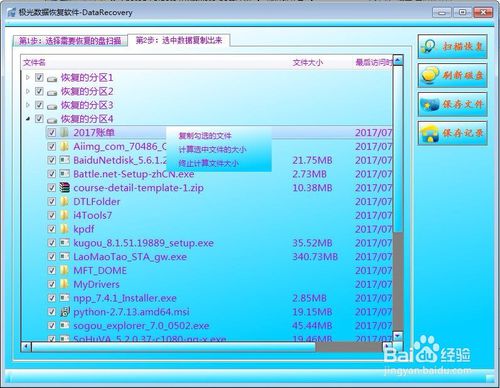Click the 保存记录 save record button
Screen dimensions: 500x388
click(x=452, y=133)
